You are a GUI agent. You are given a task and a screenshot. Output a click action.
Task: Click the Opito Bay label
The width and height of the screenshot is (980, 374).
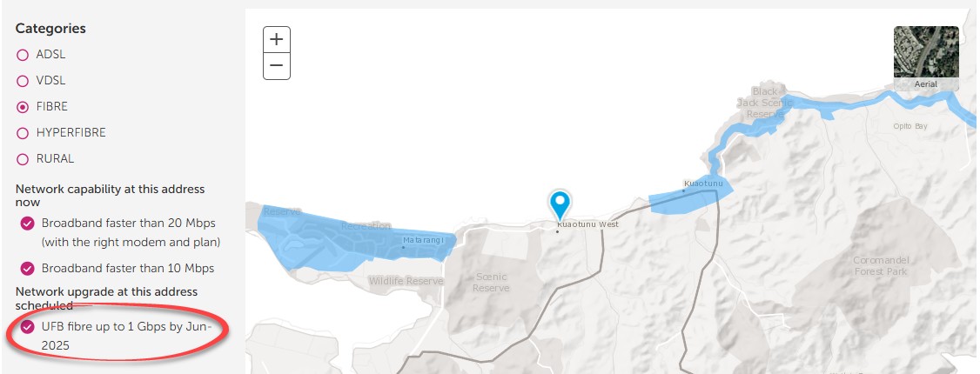(910, 126)
